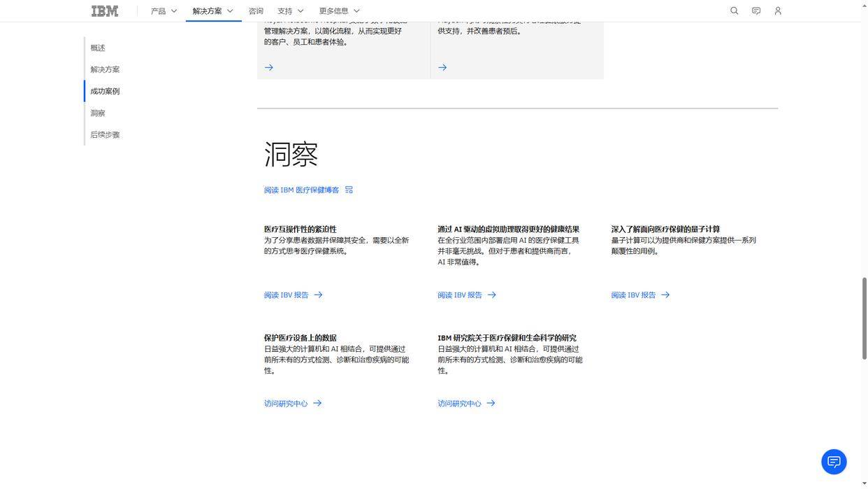Click the external link icon beside 医疗保健博客
Screen dimensions: 868x489
[347, 189]
